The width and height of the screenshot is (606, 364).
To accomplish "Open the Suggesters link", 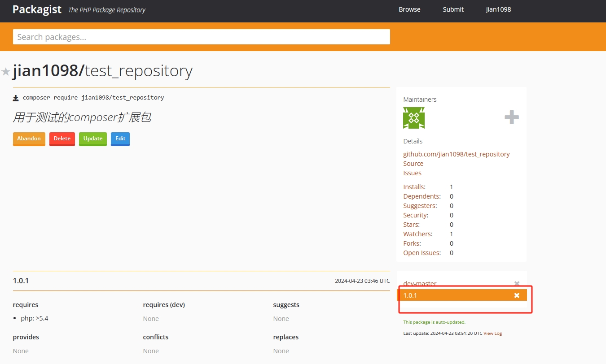I will pos(419,206).
